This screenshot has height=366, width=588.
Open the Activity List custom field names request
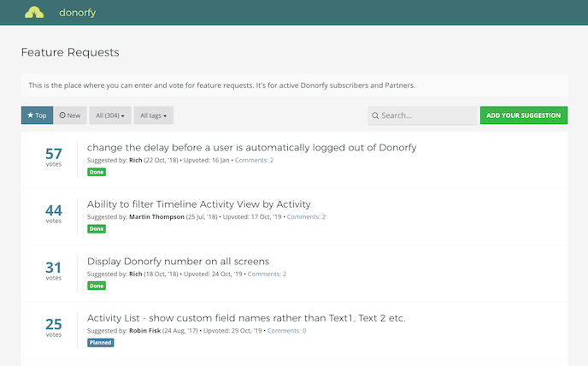tap(246, 318)
